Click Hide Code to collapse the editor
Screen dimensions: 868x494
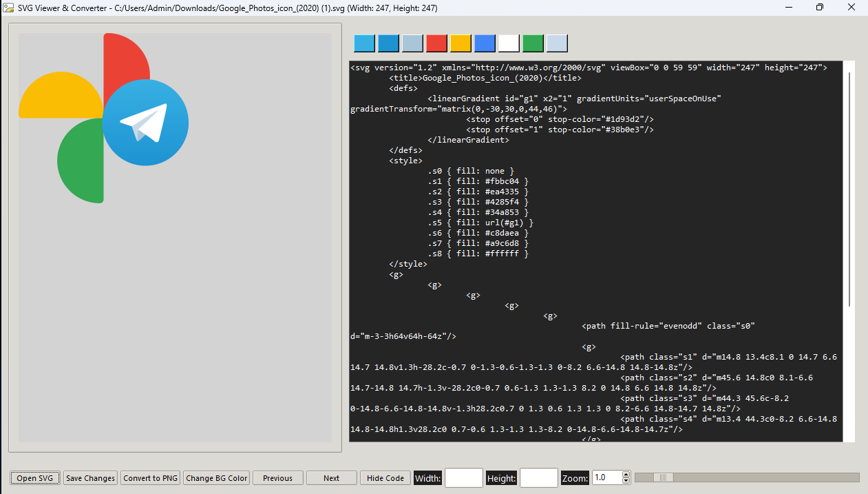pyautogui.click(x=385, y=478)
